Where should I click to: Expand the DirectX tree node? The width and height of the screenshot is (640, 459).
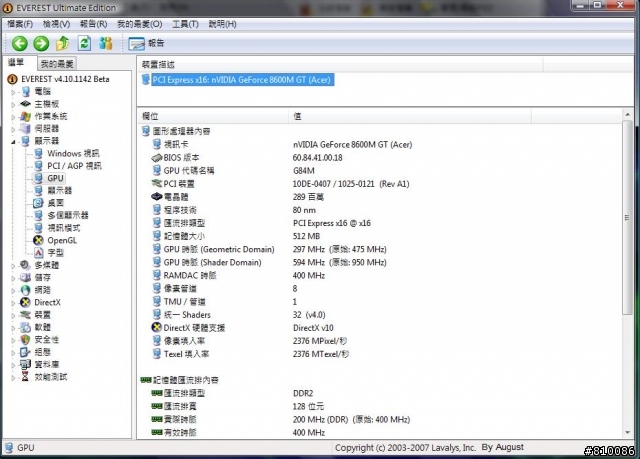point(13,303)
